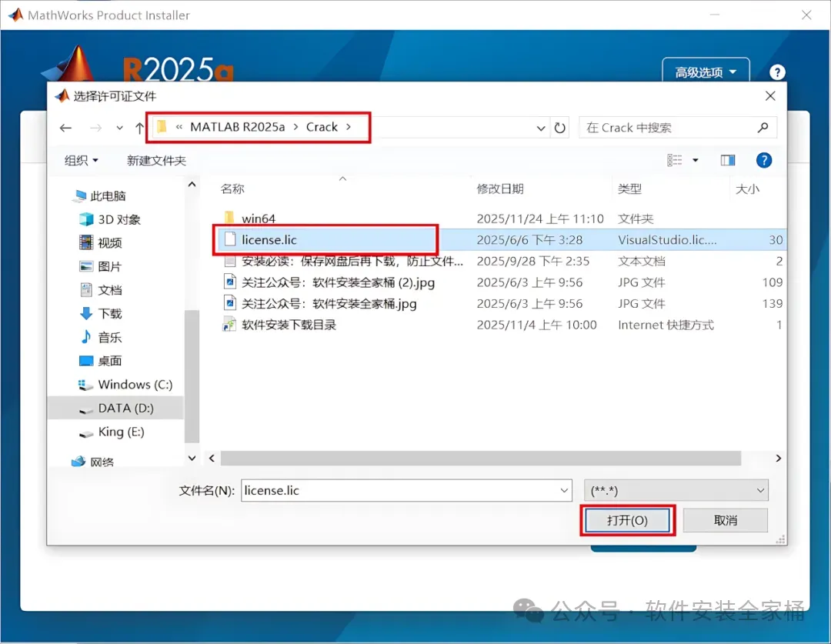Click 2025/6/6 下午 3:28 date cell
831x644 pixels.
click(529, 239)
